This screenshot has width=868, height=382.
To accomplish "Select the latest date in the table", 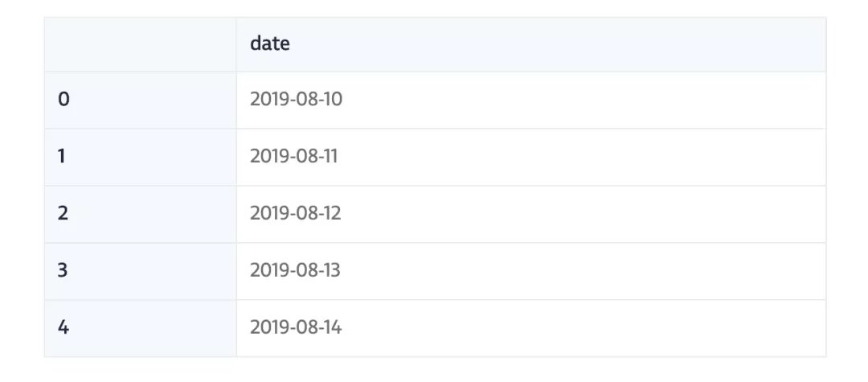I will tap(296, 327).
